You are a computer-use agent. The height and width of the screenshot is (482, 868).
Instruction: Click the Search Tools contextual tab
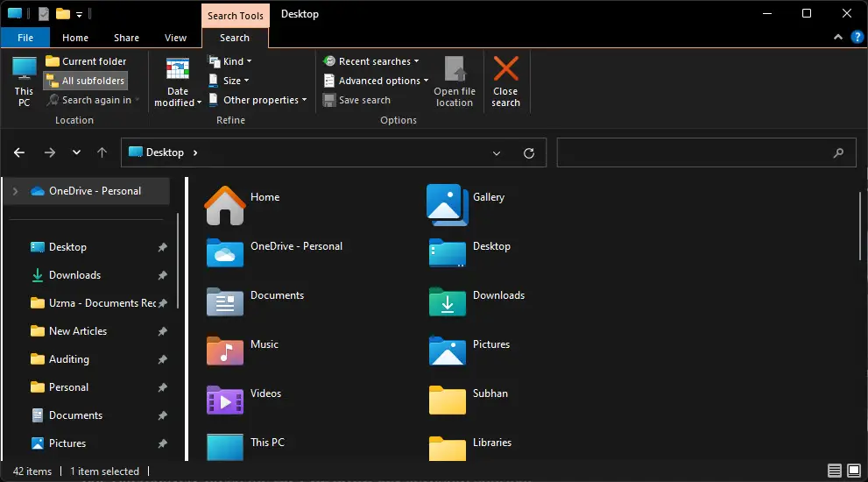[236, 16]
